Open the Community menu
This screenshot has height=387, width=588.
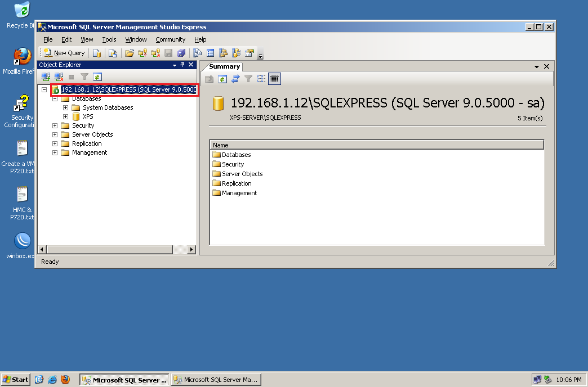(170, 39)
